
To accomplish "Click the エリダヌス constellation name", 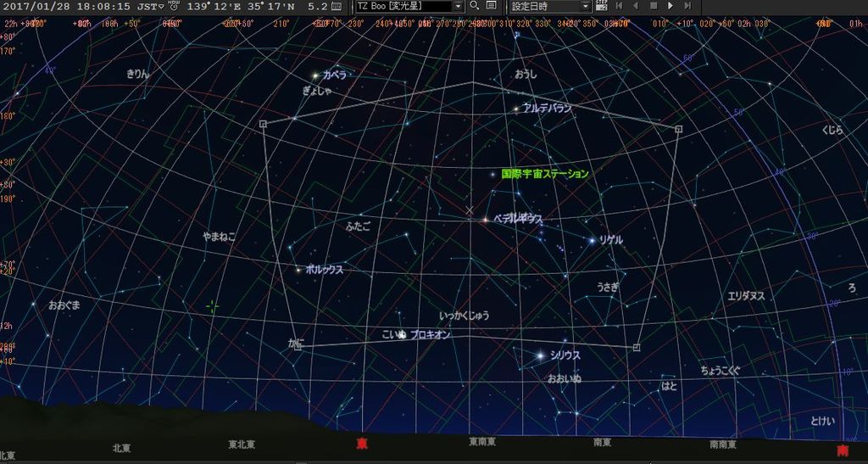I will [746, 296].
